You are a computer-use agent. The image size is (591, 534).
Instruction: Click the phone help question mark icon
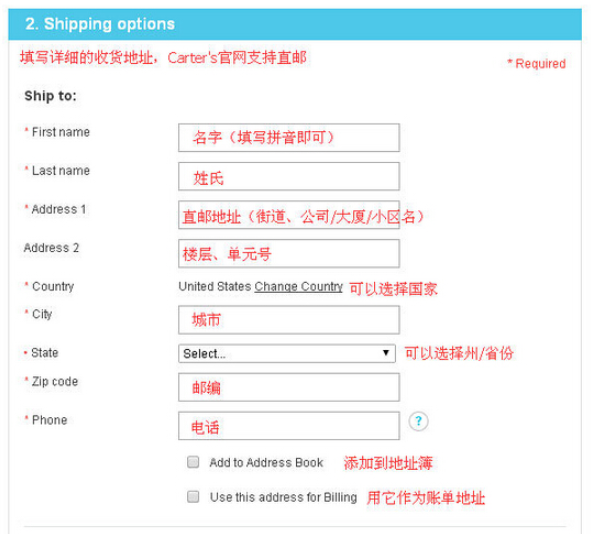tap(418, 421)
